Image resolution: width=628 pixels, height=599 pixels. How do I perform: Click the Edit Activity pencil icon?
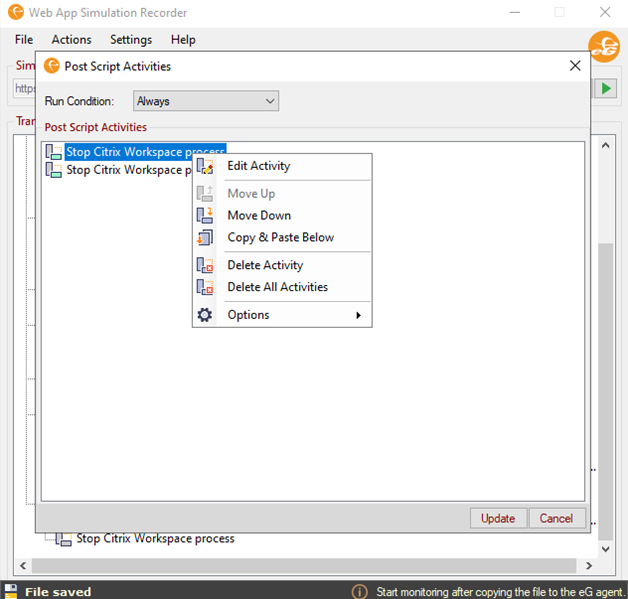coord(205,166)
